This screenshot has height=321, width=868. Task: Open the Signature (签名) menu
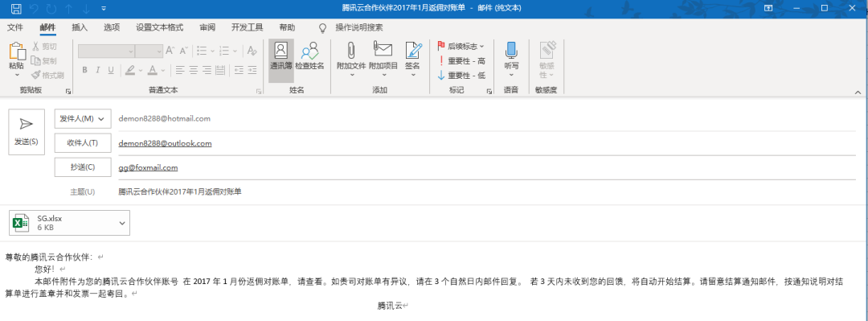(x=413, y=59)
